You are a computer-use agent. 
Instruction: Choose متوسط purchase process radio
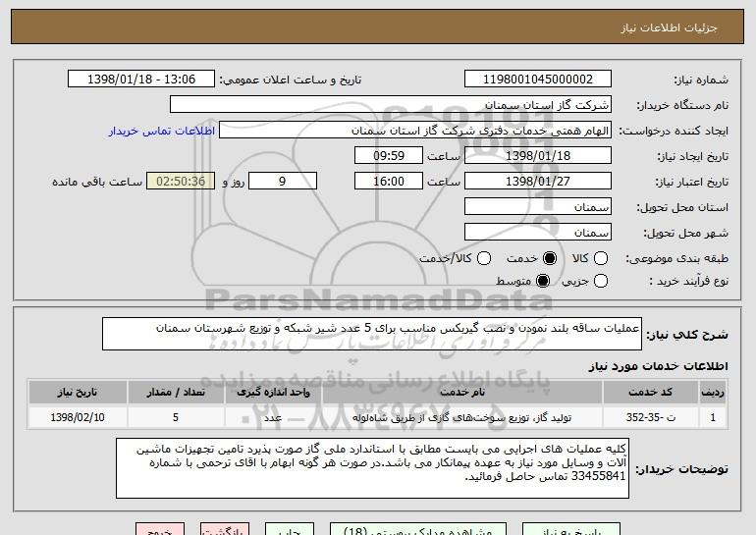[543, 281]
